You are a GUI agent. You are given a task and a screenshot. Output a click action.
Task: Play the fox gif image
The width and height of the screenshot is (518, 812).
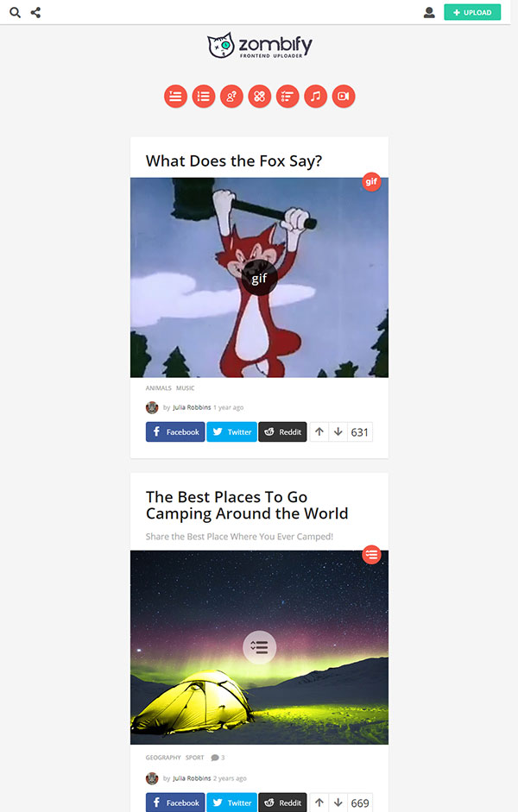tap(260, 278)
